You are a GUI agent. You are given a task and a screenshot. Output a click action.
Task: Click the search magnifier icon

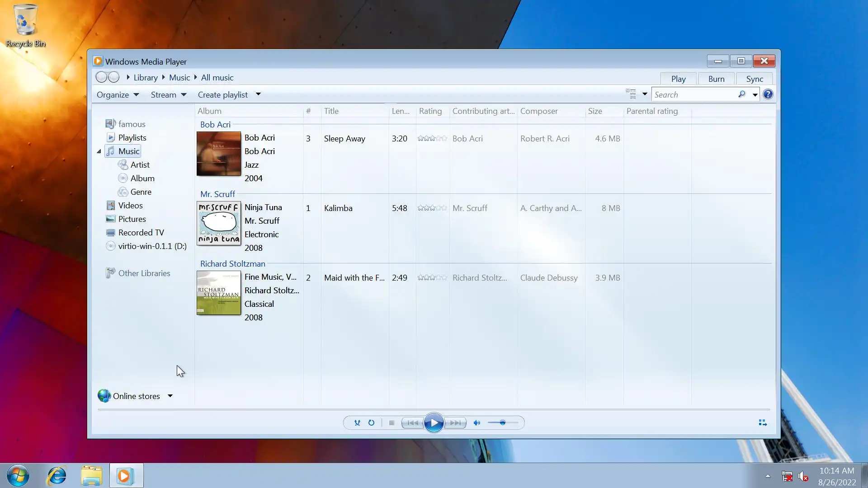741,94
